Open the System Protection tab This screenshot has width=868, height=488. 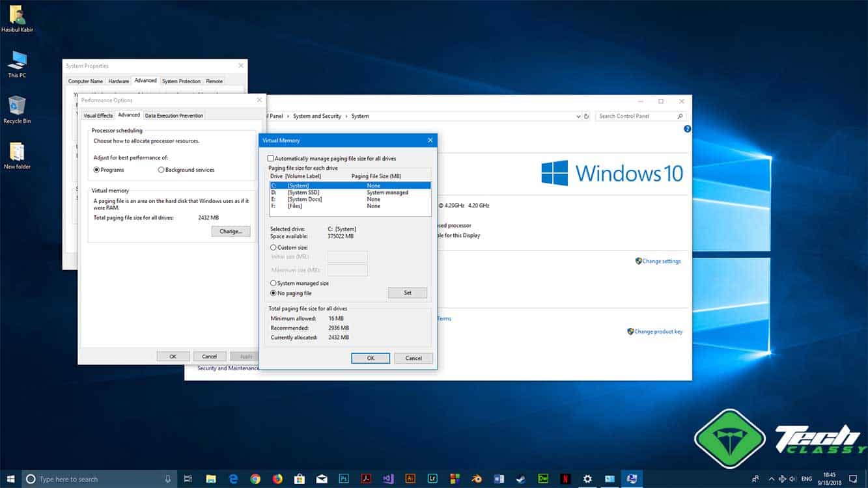(x=181, y=81)
